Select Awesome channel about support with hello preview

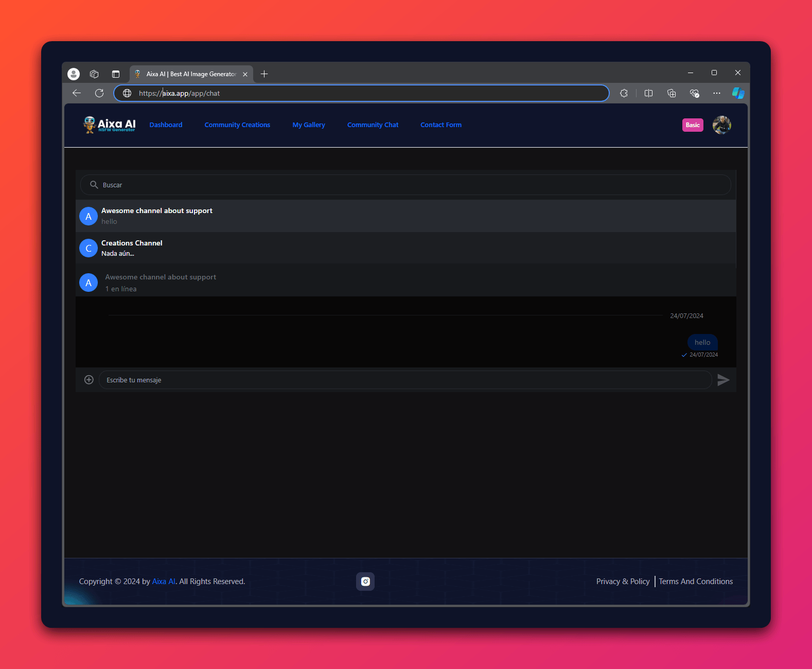(x=405, y=216)
